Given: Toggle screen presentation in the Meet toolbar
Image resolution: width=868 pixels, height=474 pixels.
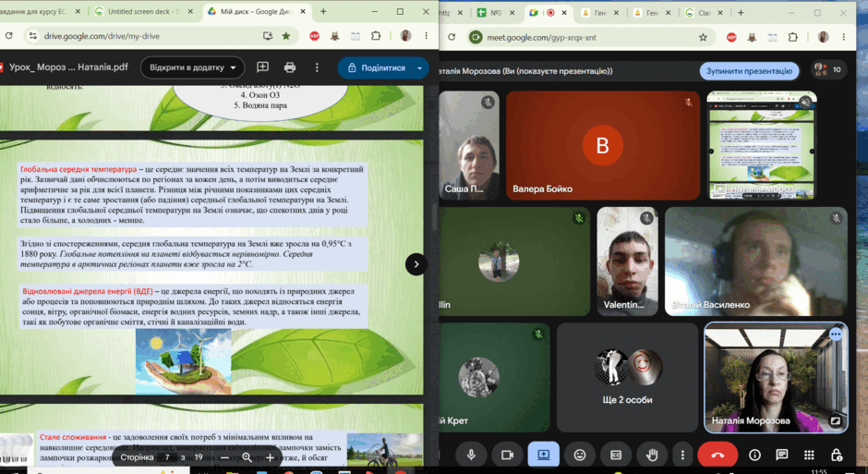Looking at the screenshot, I should [544, 455].
